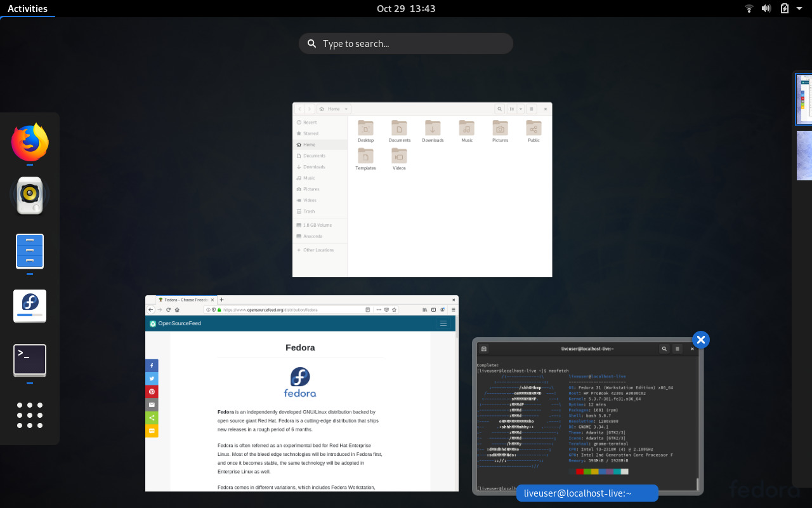
Task: Open the Music folder icon in main pane
Action: click(x=467, y=128)
